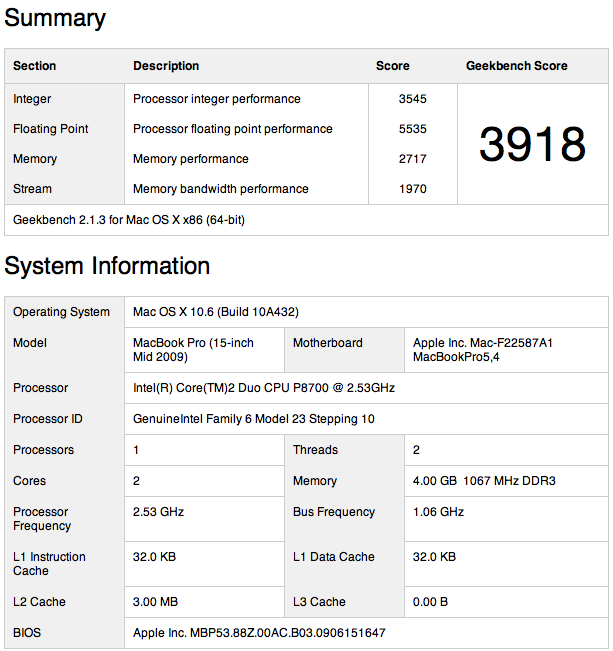
Task: Select the MBP53.88Z.00AC.B03 BIOS value
Action: 259,633
